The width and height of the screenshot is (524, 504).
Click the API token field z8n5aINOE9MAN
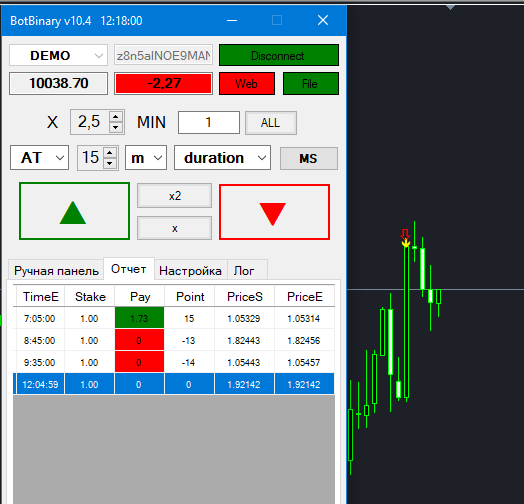[163, 55]
